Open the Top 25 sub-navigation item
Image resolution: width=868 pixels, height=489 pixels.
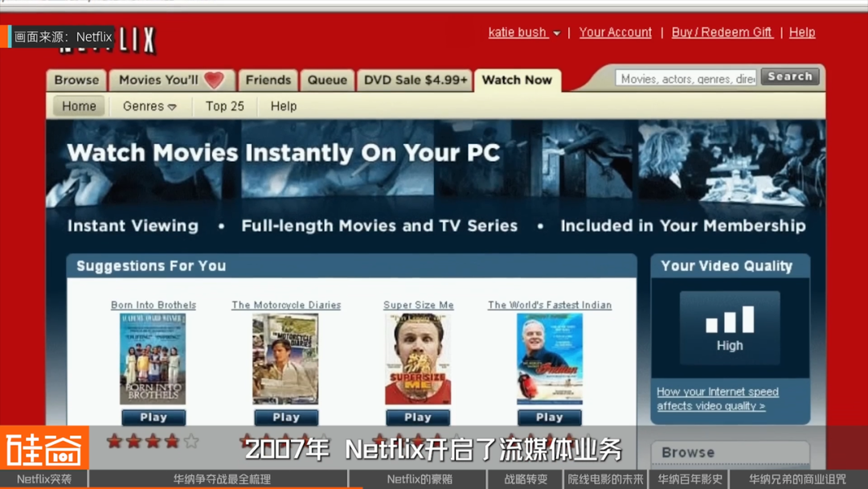pyautogui.click(x=225, y=106)
